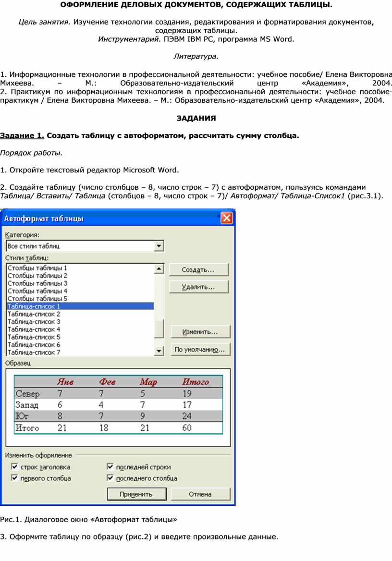
Task: Open the Категория dropdown arrow
Action: point(159,246)
